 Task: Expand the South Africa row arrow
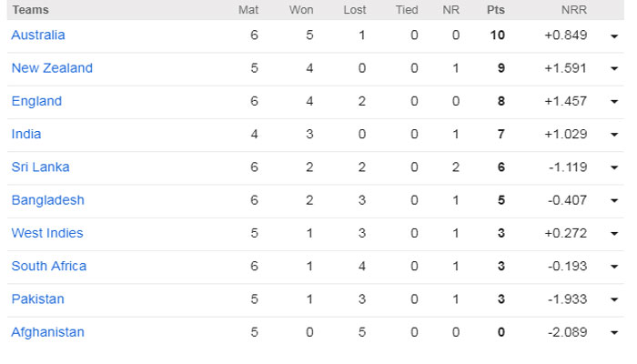615,268
